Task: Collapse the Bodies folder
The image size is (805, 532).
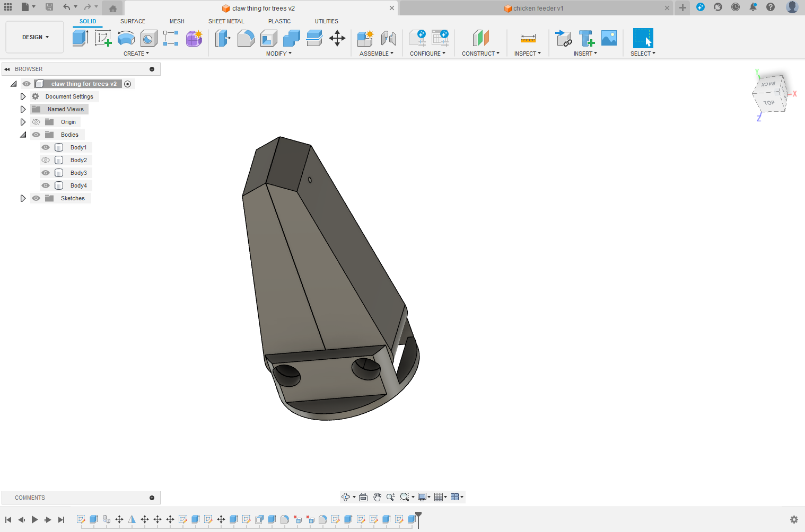Action: click(23, 135)
